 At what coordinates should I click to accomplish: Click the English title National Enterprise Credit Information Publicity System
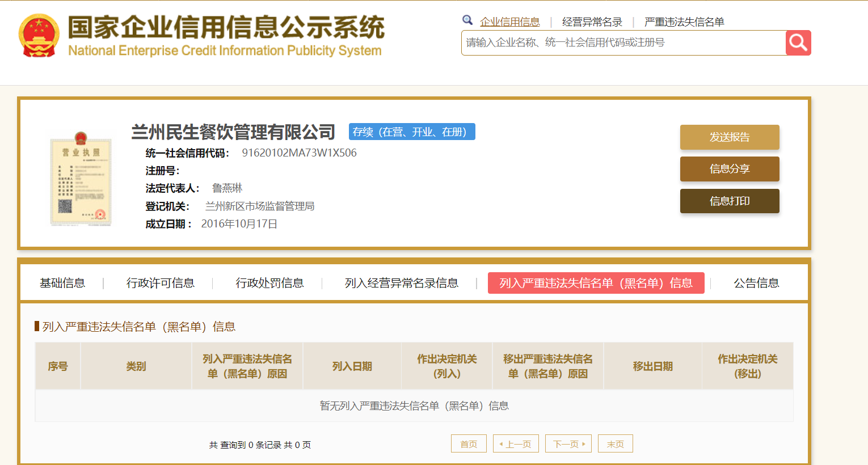click(225, 50)
